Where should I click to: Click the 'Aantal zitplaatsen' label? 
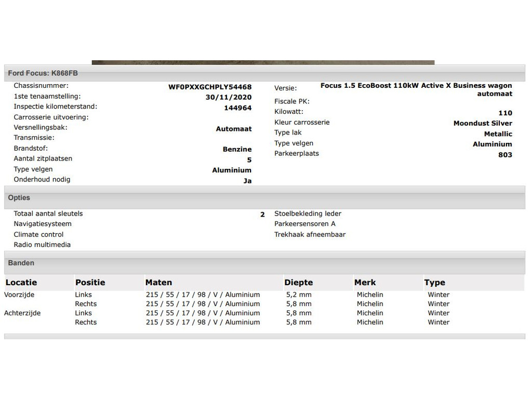pos(43,158)
